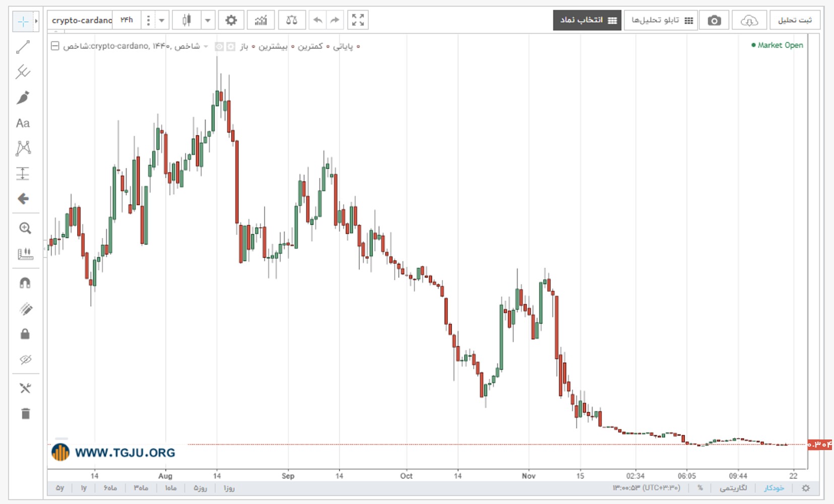Screen dimensions: 834x504
Task: Expand the crypto-cardano legend dropdown arrow
Action: (206, 46)
